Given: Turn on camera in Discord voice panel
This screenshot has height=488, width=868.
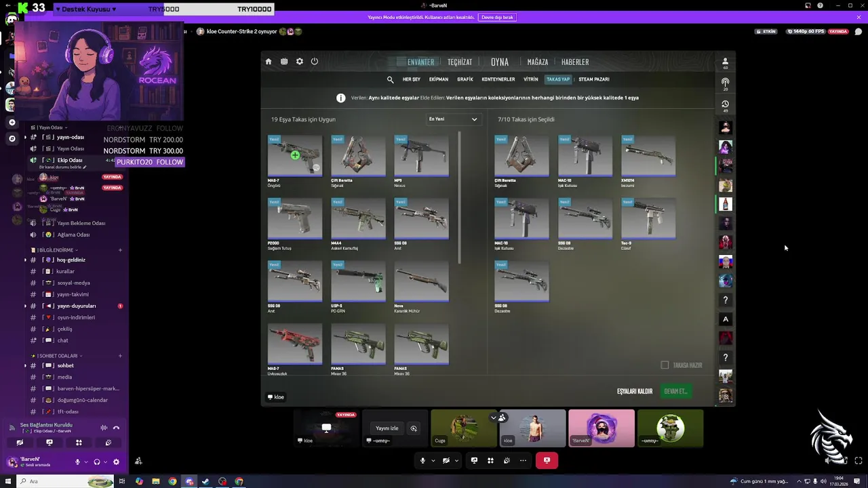Looking at the screenshot, I should coord(20,443).
